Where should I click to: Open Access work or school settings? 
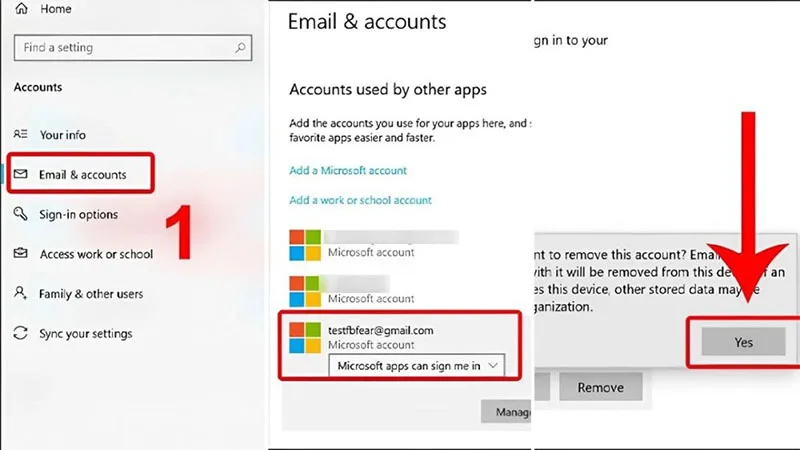tap(96, 254)
